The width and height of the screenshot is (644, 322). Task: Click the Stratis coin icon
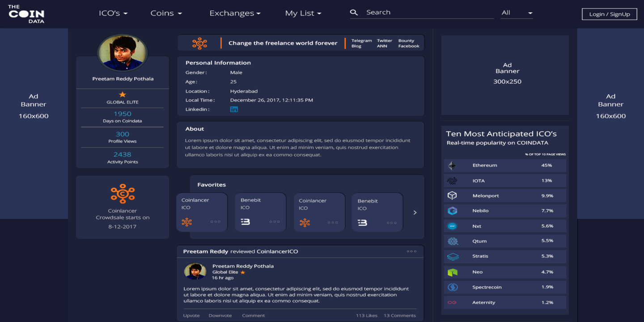coord(453,257)
